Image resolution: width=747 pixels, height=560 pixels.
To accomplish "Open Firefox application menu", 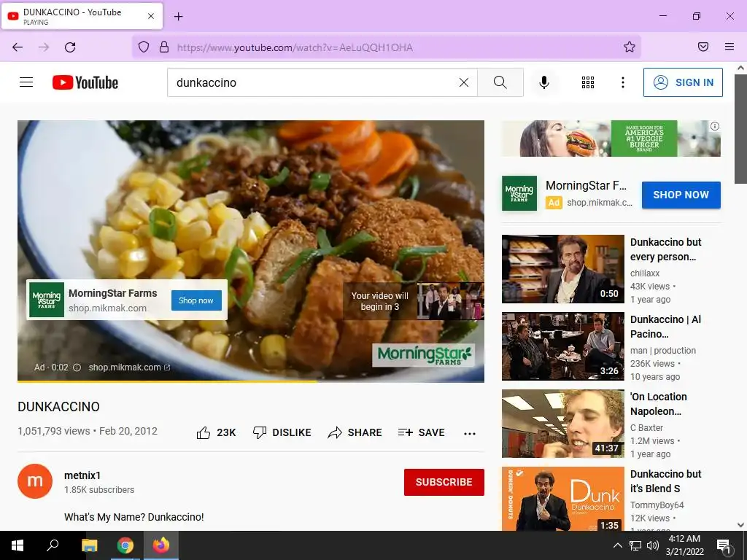I will (x=729, y=47).
